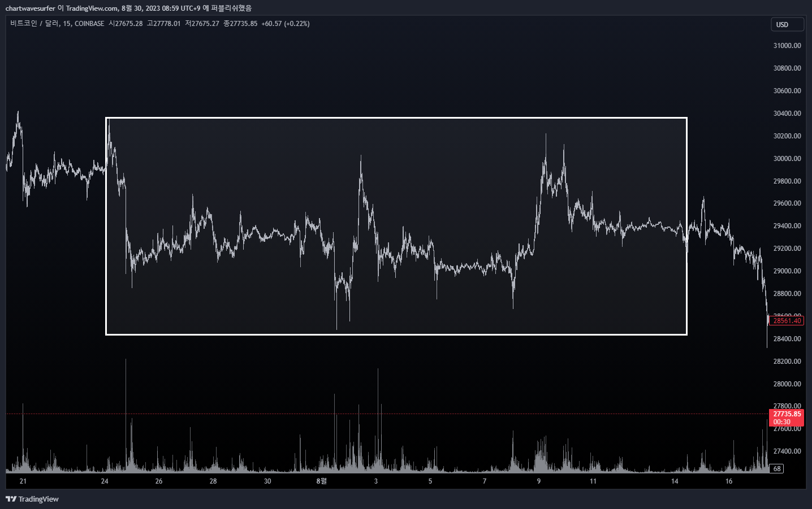
Task: Click the 29200.00 price axis label
Action: 787,249
